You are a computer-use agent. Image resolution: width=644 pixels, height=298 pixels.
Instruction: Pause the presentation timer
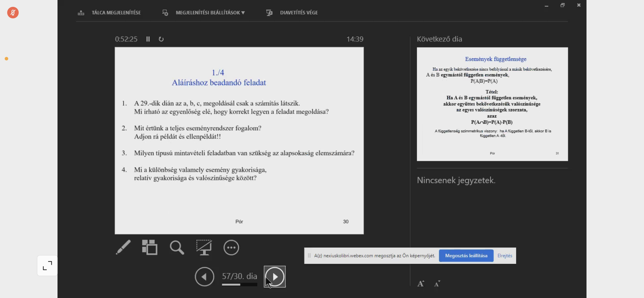(148, 39)
